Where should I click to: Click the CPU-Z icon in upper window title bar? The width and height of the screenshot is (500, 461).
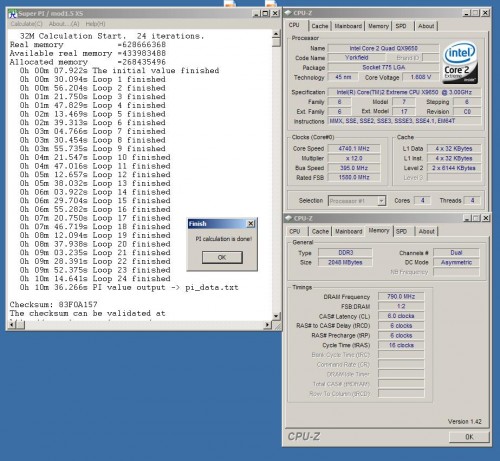[x=288, y=13]
